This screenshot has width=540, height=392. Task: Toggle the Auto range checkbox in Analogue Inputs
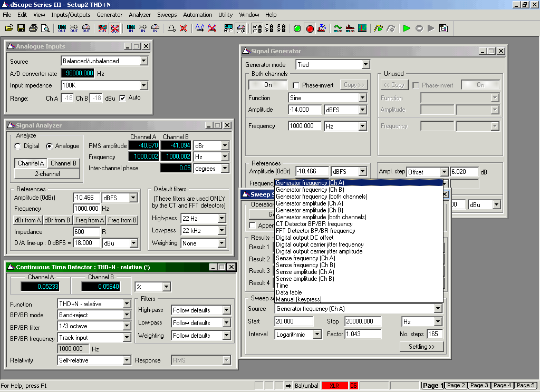(x=122, y=98)
